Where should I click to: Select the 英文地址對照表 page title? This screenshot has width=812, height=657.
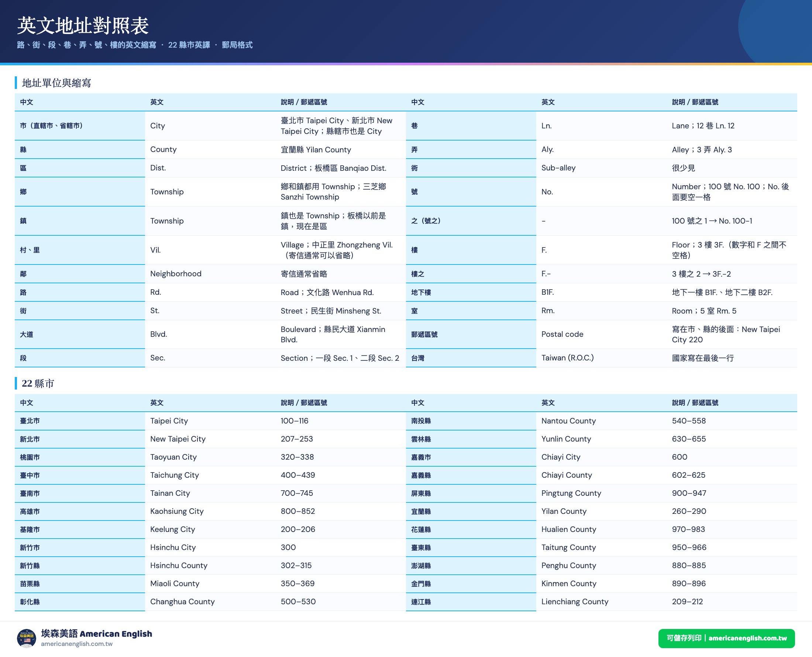83,25
